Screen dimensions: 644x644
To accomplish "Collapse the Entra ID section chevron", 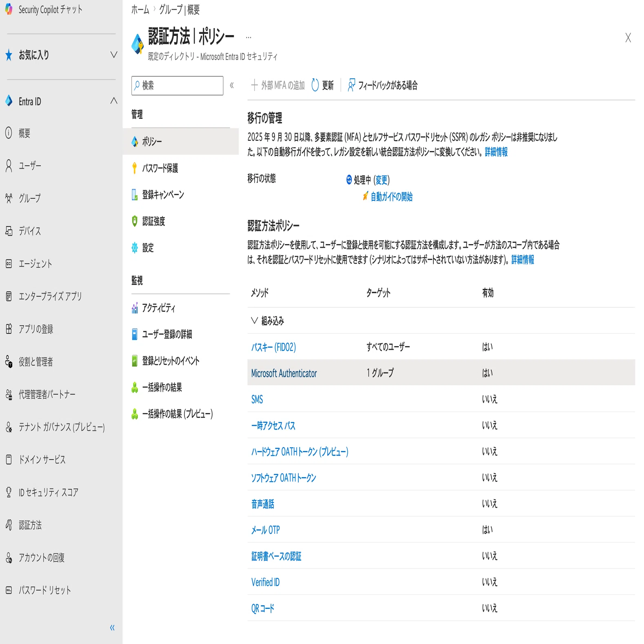I will (114, 101).
